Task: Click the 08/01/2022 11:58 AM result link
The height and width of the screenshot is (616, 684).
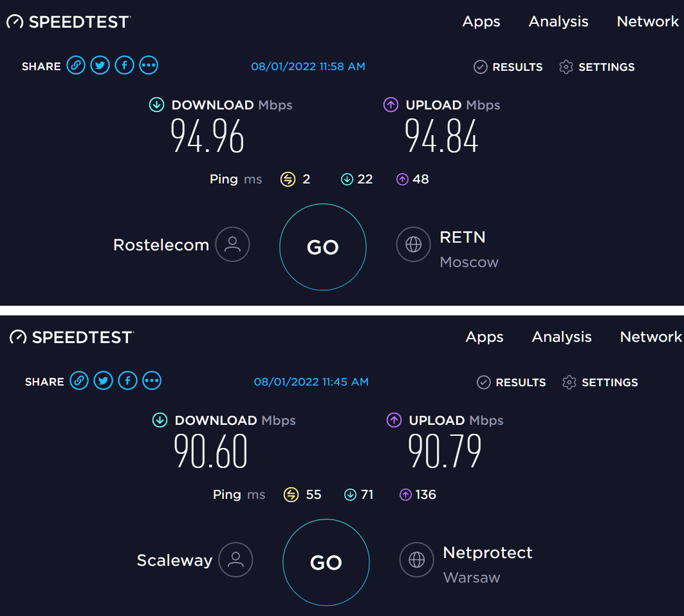Action: pos(308,66)
